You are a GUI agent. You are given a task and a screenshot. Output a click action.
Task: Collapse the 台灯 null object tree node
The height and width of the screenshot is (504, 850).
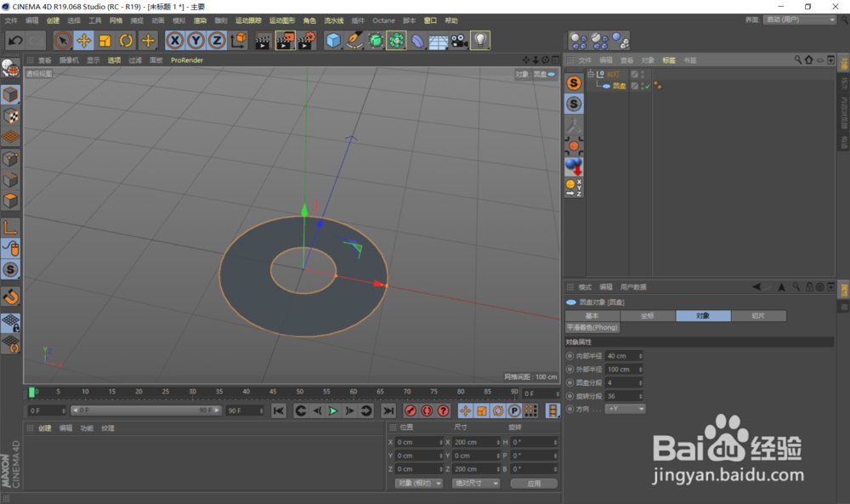coord(591,74)
